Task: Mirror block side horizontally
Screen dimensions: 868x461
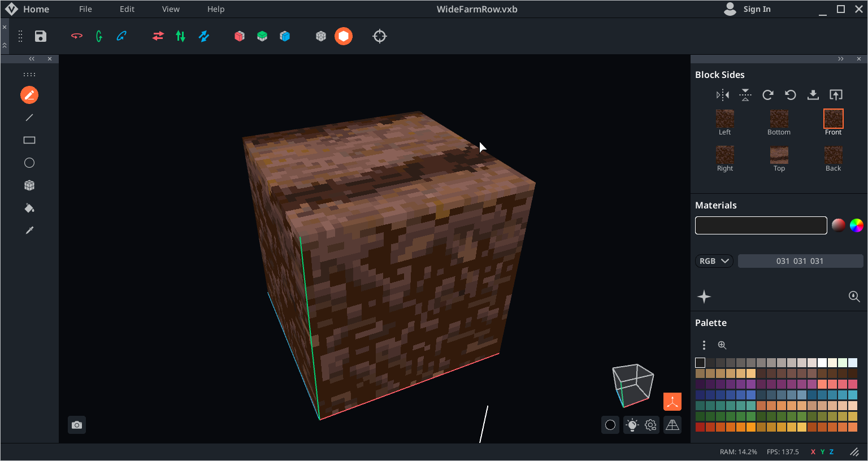Action: pos(723,95)
